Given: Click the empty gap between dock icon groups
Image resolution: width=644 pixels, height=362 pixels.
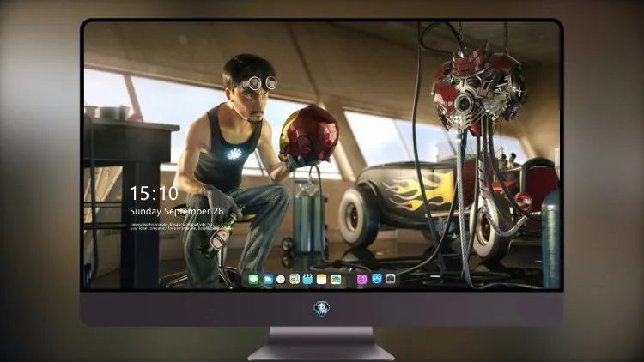Looking at the screenshot, I should click(349, 279).
